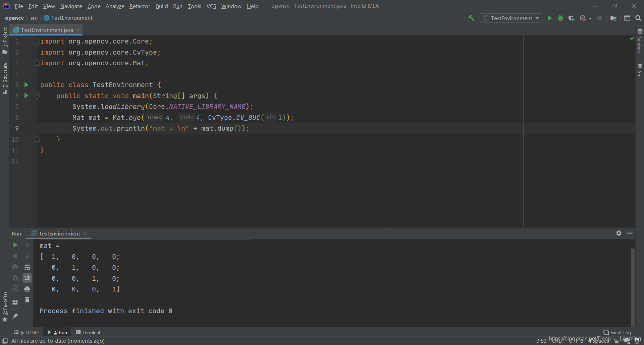
Task: Click Run console vertical scrollbar
Action: [x=633, y=287]
